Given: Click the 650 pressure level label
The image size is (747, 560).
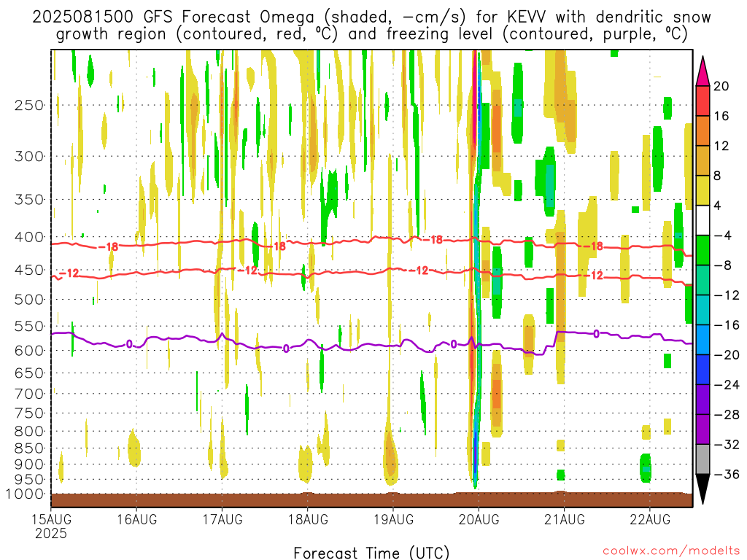Looking at the screenshot, I should tap(29, 373).
